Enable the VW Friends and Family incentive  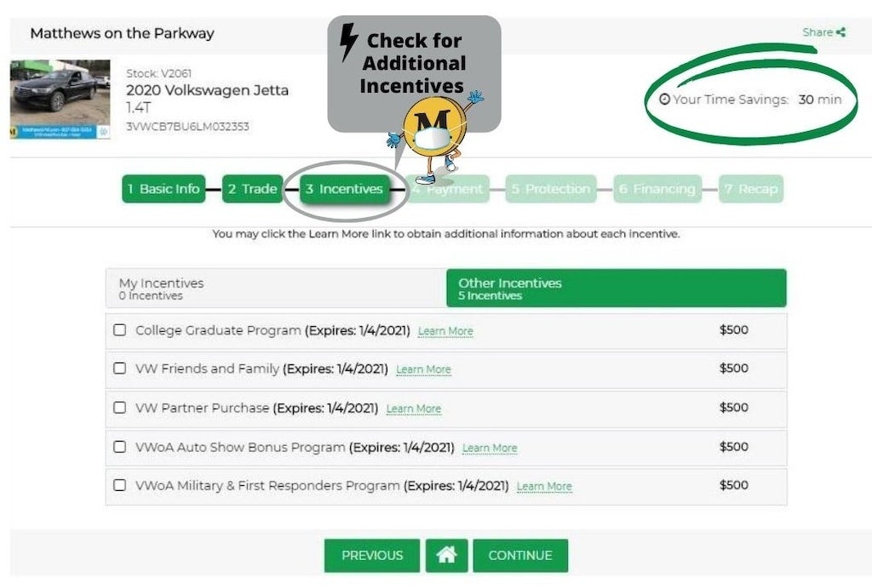pyautogui.click(x=119, y=369)
